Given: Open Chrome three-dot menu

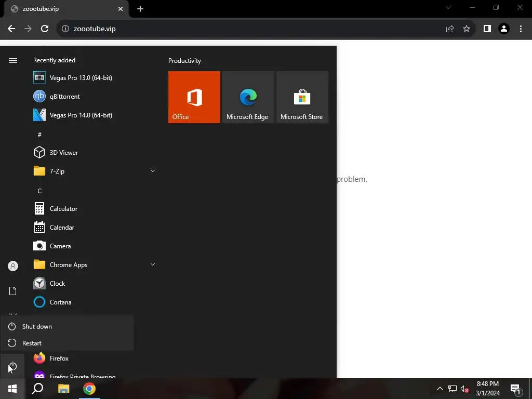Looking at the screenshot, I should 521,29.
